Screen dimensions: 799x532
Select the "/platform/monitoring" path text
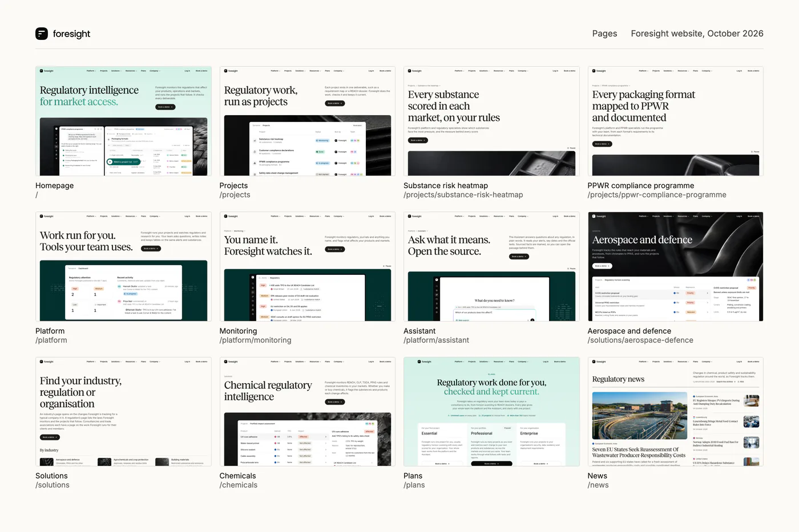pos(255,340)
